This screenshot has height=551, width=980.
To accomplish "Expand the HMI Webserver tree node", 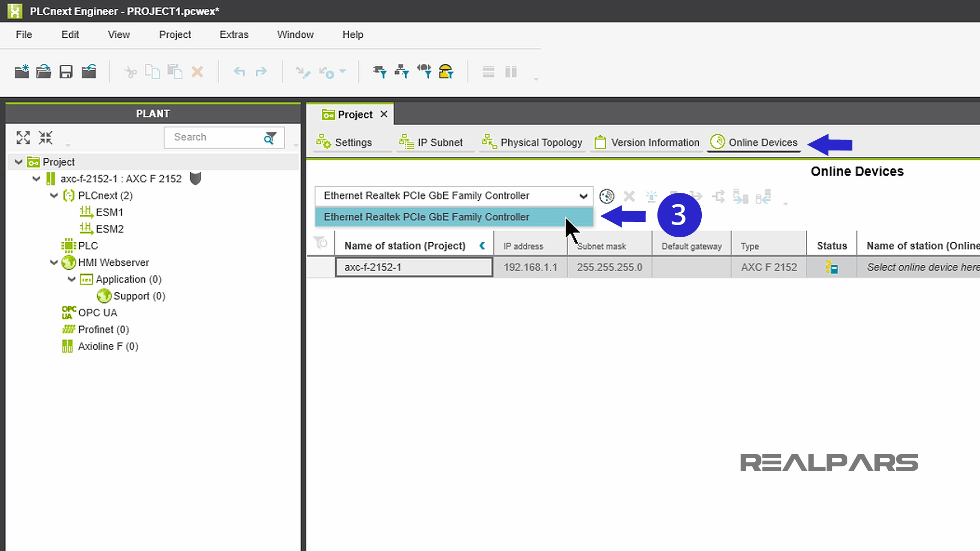I will tap(54, 262).
